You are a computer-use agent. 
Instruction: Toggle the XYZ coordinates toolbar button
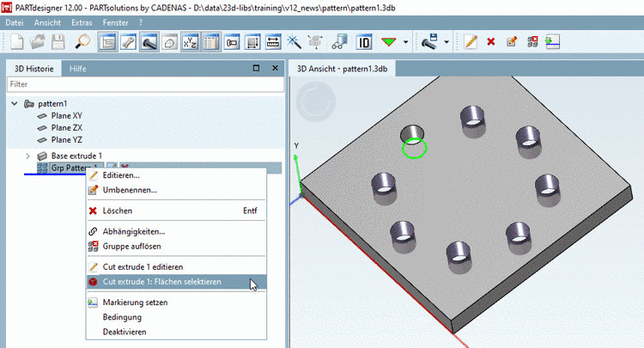[x=190, y=42]
